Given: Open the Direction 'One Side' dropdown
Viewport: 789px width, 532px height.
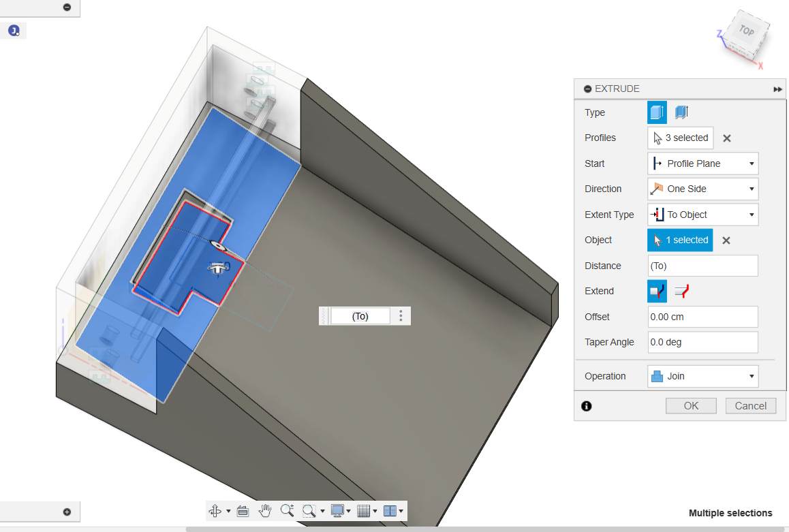Looking at the screenshot, I should click(702, 189).
